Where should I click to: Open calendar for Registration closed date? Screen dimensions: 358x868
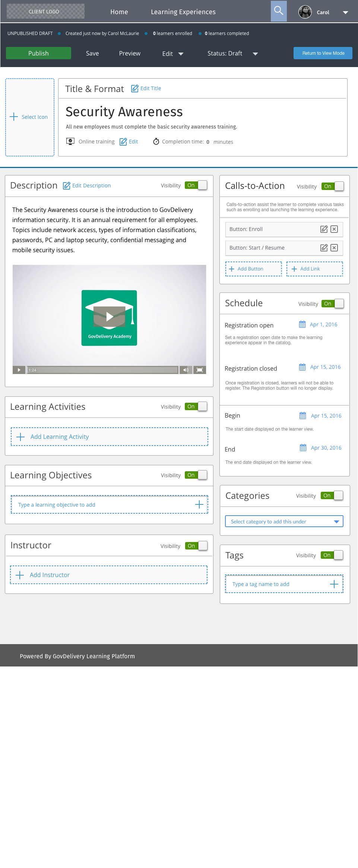click(x=302, y=367)
